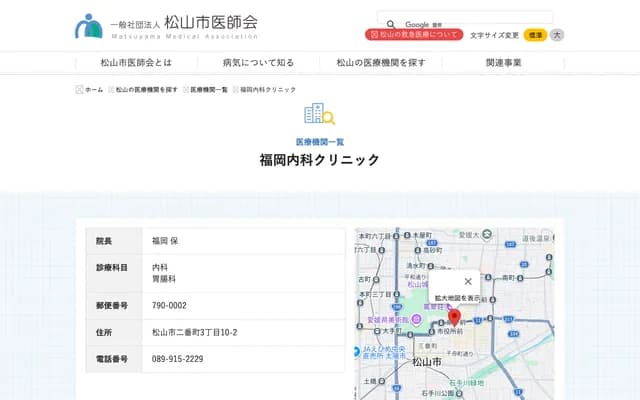Click the 石手川公園 station icon

[x=459, y=394]
